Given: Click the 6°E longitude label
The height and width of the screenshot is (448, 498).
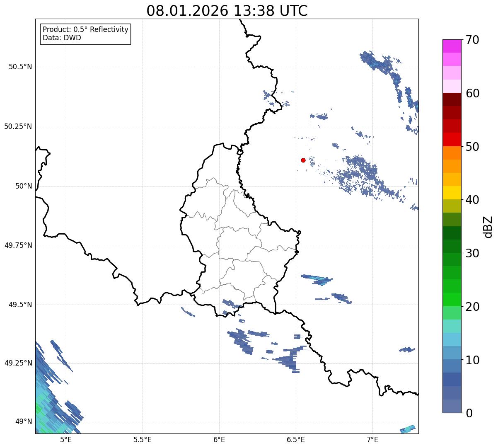Looking at the screenshot, I should 220,439.
